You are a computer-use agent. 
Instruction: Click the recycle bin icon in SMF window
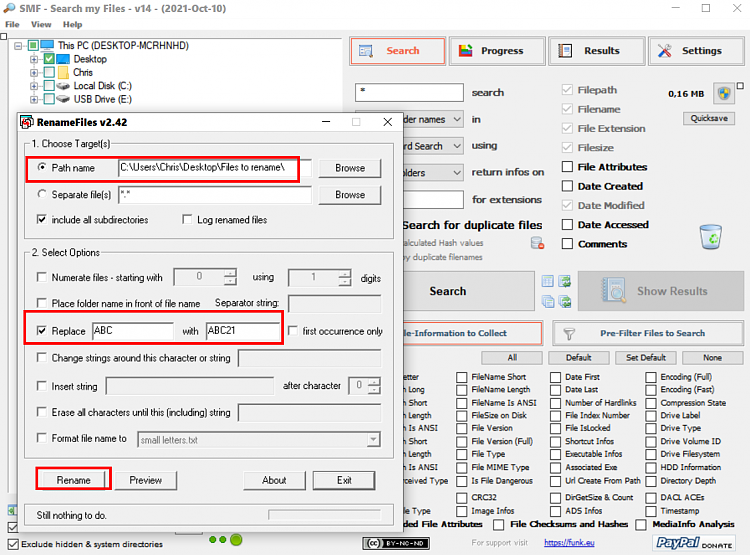pyautogui.click(x=711, y=237)
